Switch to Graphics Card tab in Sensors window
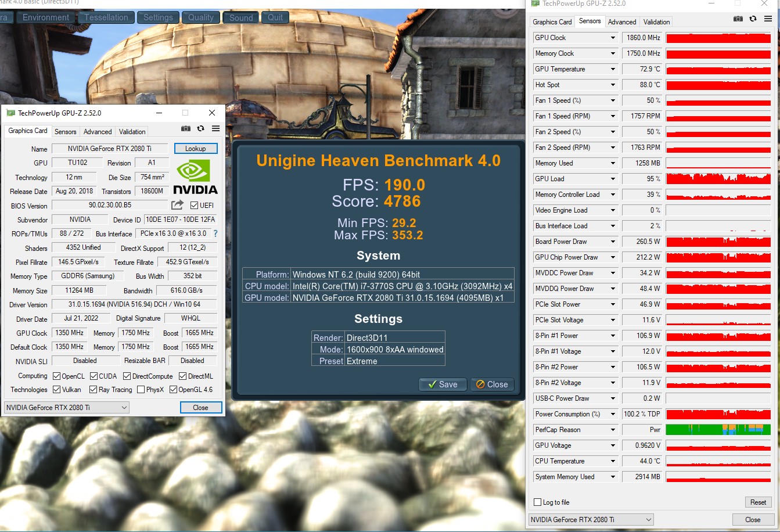The width and height of the screenshot is (780, 532). tap(552, 22)
